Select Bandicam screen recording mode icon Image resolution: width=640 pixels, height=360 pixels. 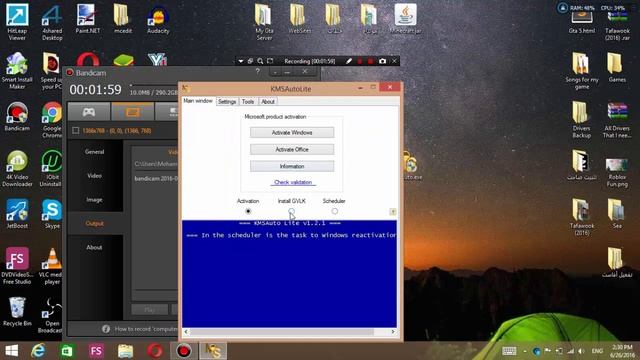point(133,112)
